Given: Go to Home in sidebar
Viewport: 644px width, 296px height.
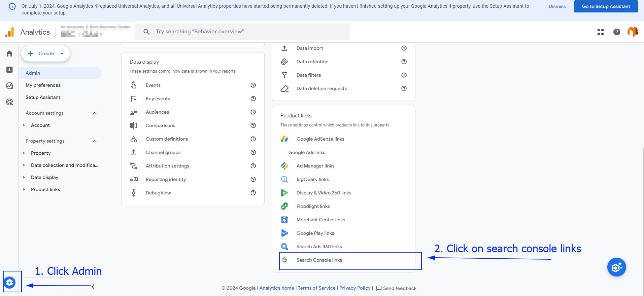Looking at the screenshot, I should point(9,53).
